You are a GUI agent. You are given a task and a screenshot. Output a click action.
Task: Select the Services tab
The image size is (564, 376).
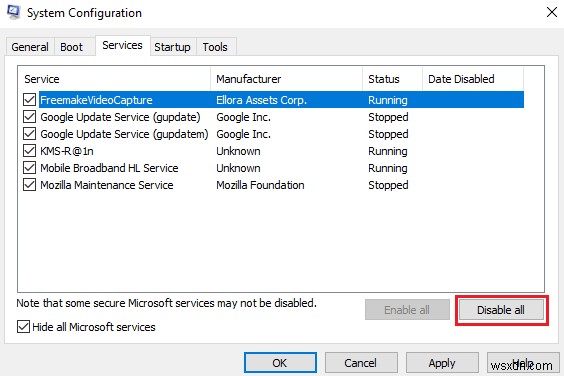(122, 45)
